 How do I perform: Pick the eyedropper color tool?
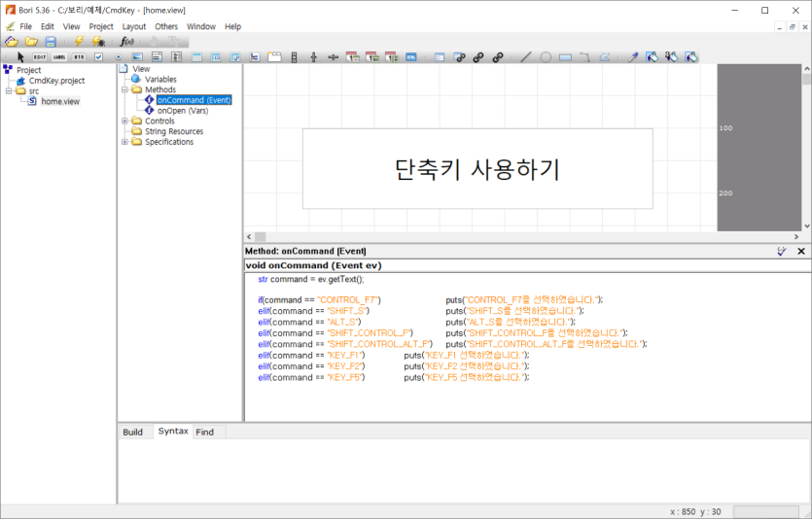(x=632, y=57)
